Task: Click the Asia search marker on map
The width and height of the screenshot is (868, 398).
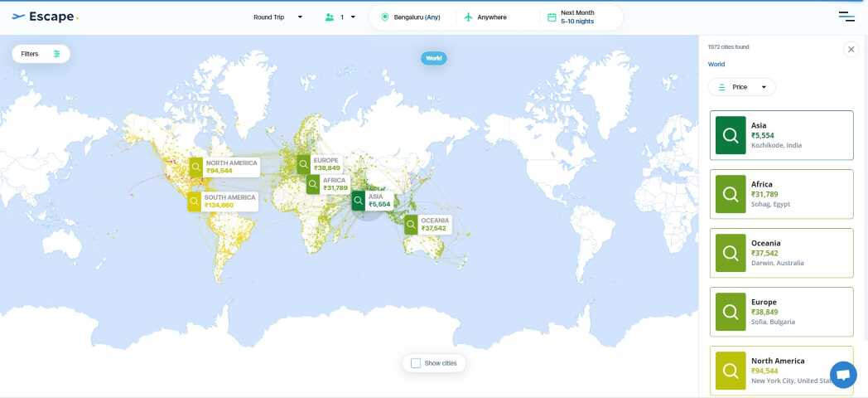Action: pyautogui.click(x=359, y=201)
